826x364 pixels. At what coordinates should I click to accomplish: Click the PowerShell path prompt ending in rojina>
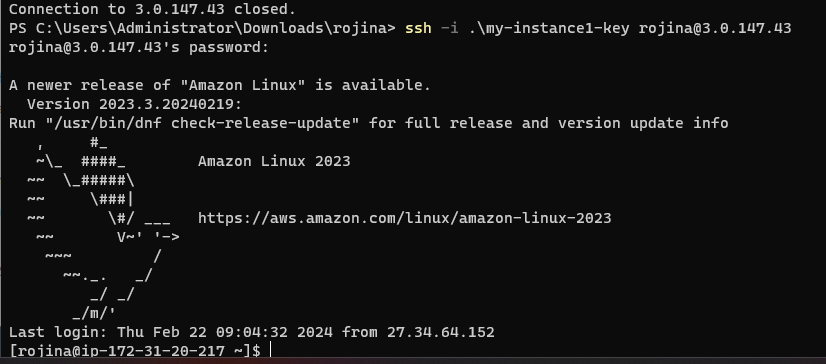tap(202, 28)
